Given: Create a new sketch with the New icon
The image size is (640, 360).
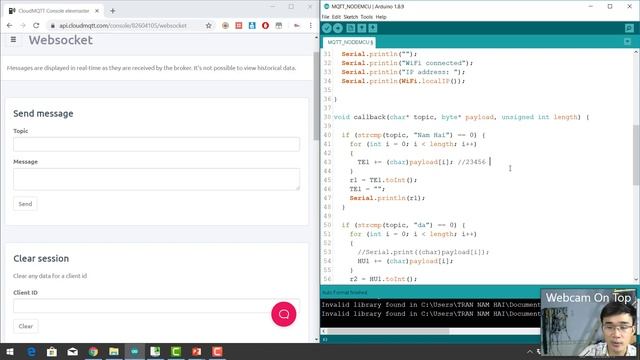Looking at the screenshot, I should pos(351,28).
